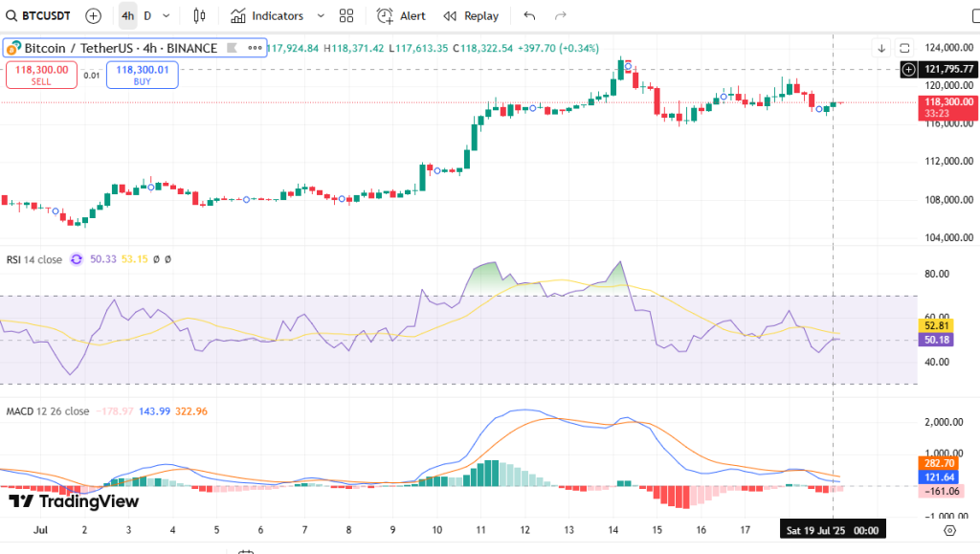Click the flag icon beside BINANCE

228,48
